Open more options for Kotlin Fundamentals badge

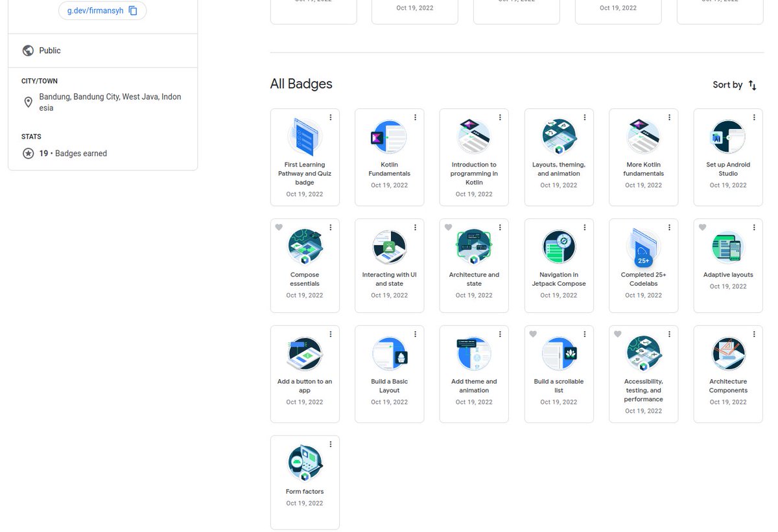[416, 117]
